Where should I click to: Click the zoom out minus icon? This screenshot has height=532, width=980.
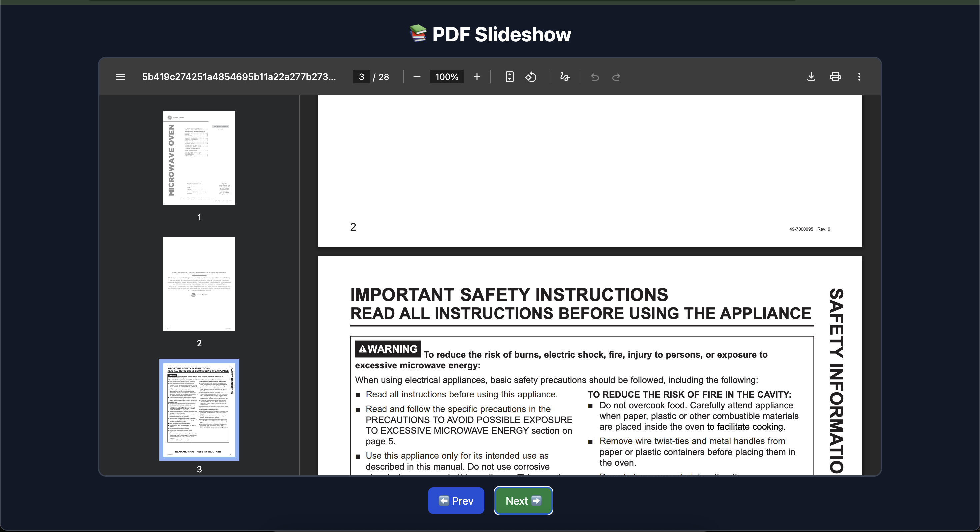417,77
